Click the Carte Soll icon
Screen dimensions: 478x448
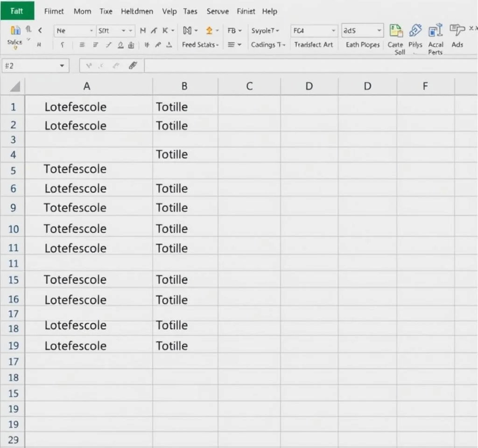396,31
